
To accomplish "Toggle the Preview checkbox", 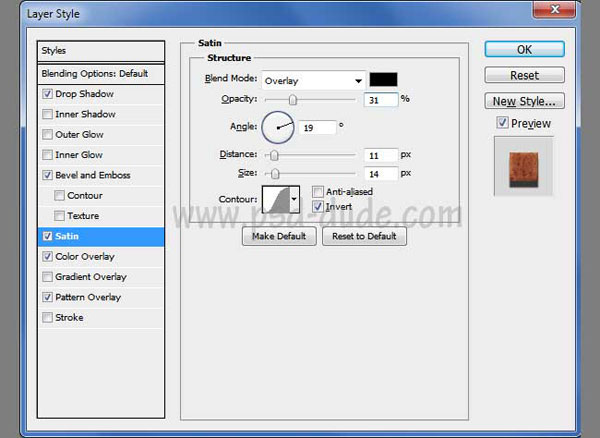I will (502, 122).
